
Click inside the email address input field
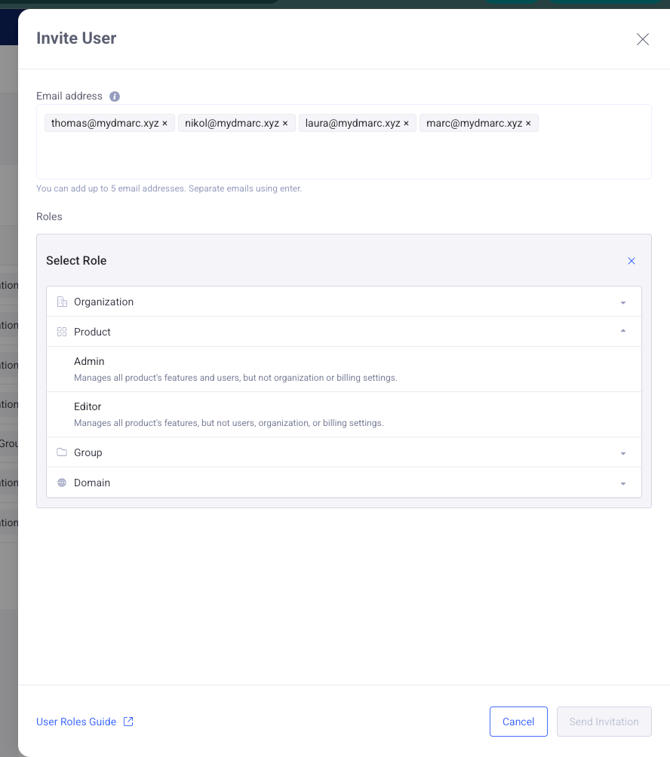343,155
